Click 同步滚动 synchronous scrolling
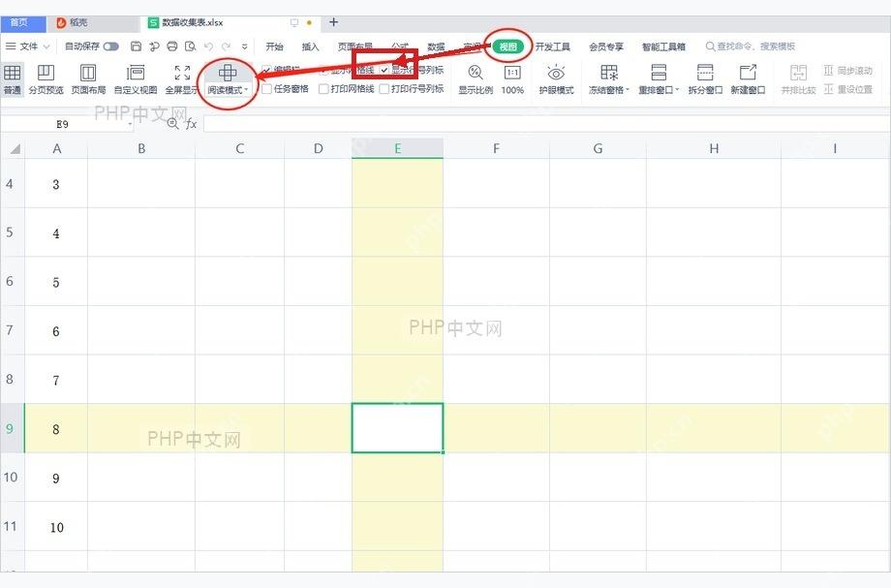The height and width of the screenshot is (588, 891). coord(847,71)
